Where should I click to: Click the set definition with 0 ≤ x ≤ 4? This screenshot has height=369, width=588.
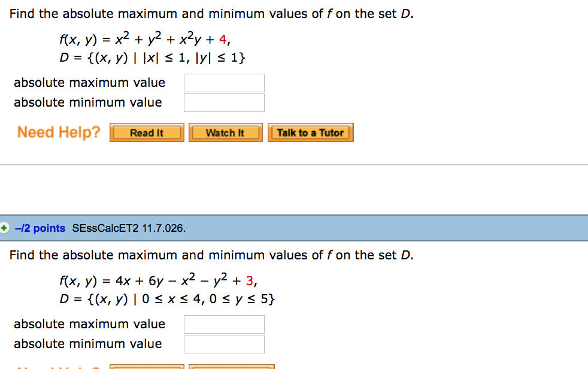coord(167,300)
